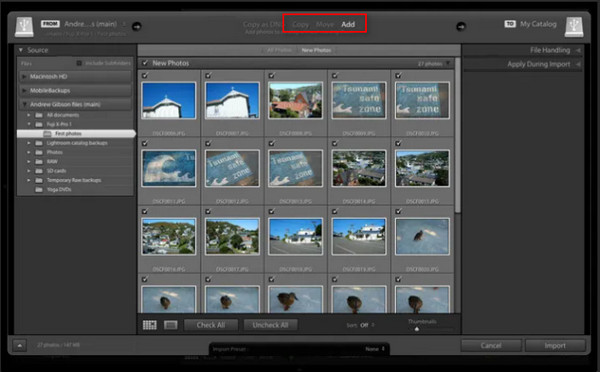This screenshot has width=600, height=372.
Task: Click the Import button
Action: 555,346
